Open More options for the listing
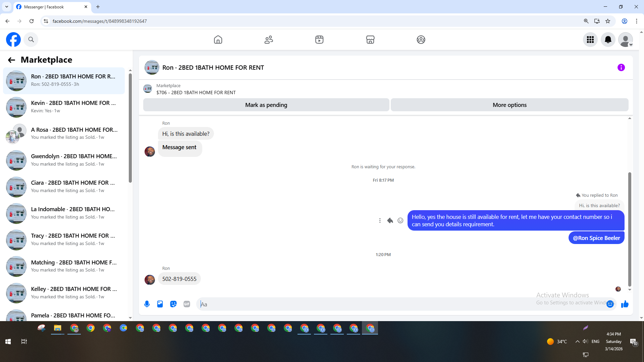The width and height of the screenshot is (644, 362). (x=509, y=105)
